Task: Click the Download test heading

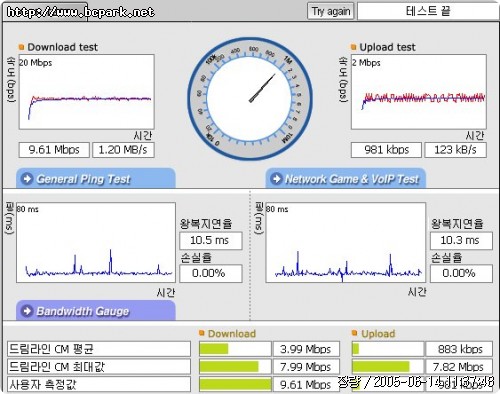Action: pyautogui.click(x=63, y=47)
